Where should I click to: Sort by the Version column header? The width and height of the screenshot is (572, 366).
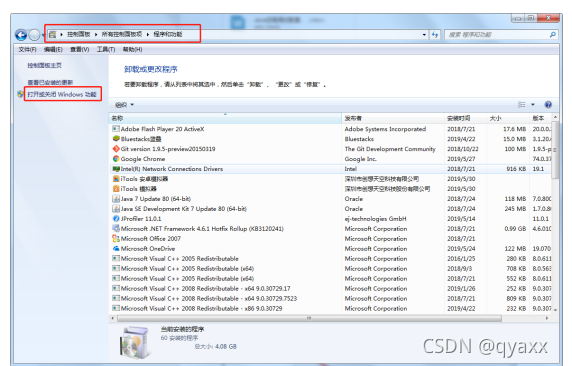540,118
